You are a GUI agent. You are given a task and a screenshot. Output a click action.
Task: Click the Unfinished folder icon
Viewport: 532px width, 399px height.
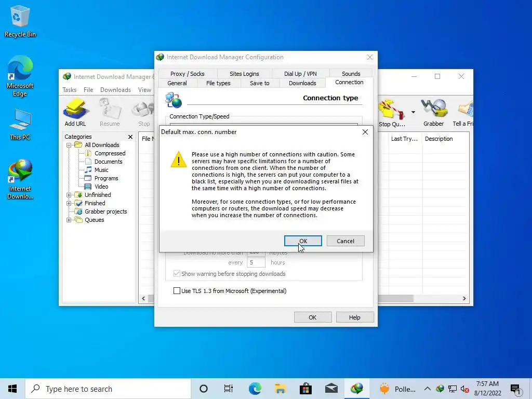pos(78,195)
